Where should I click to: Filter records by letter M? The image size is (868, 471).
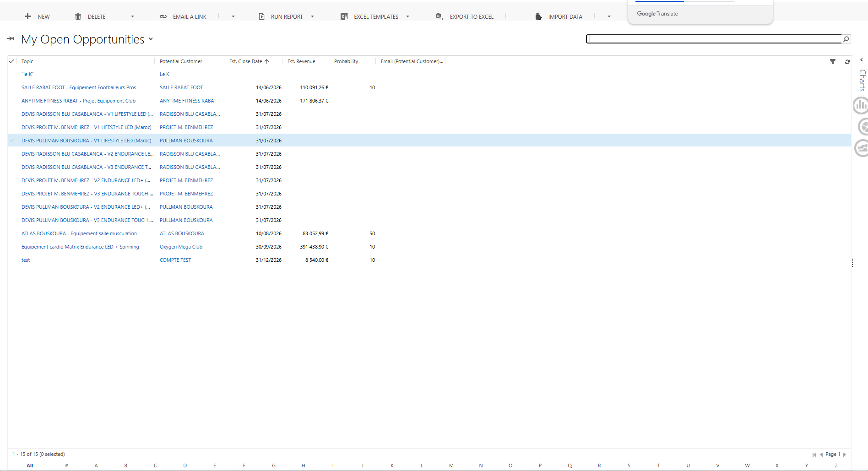click(451, 466)
